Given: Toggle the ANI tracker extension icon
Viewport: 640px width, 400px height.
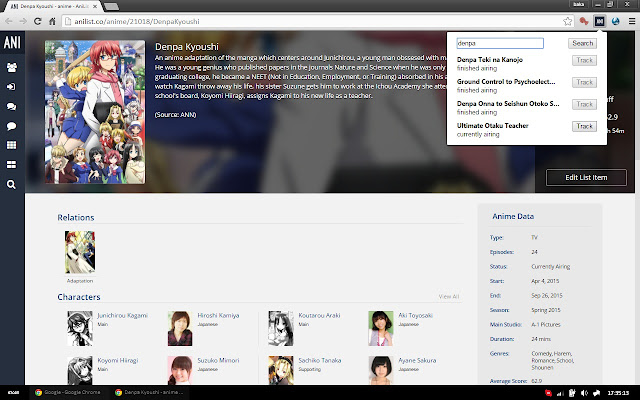Looking at the screenshot, I should click(x=599, y=21).
